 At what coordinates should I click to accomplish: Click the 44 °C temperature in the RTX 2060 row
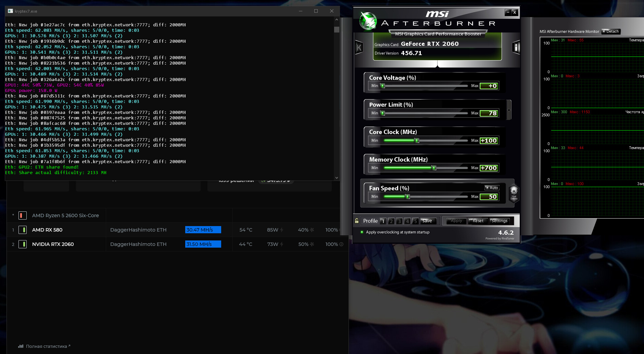(x=245, y=244)
